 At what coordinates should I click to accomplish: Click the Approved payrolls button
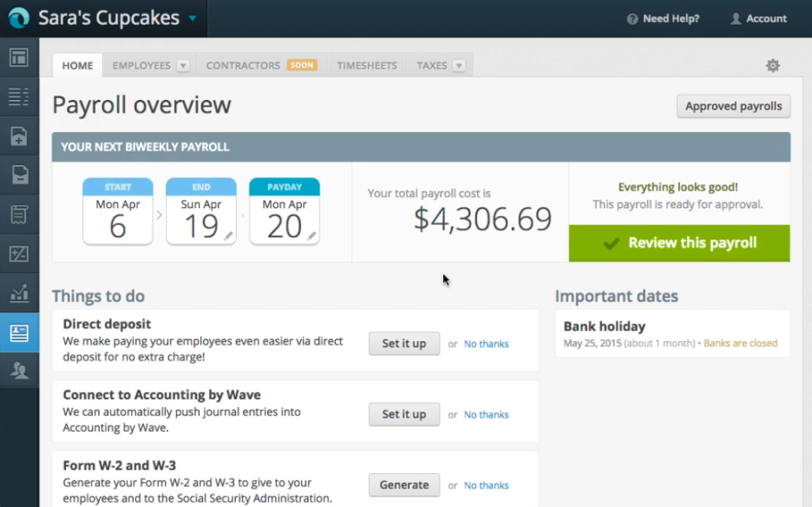tap(733, 107)
